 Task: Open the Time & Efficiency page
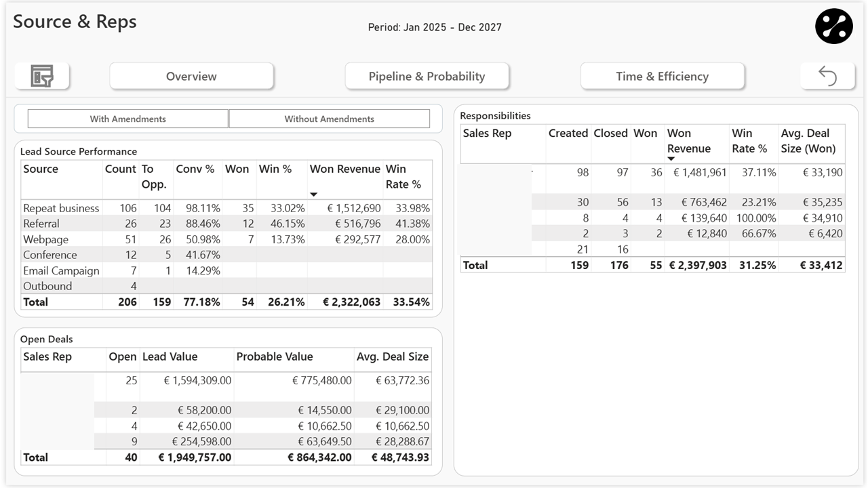(662, 76)
